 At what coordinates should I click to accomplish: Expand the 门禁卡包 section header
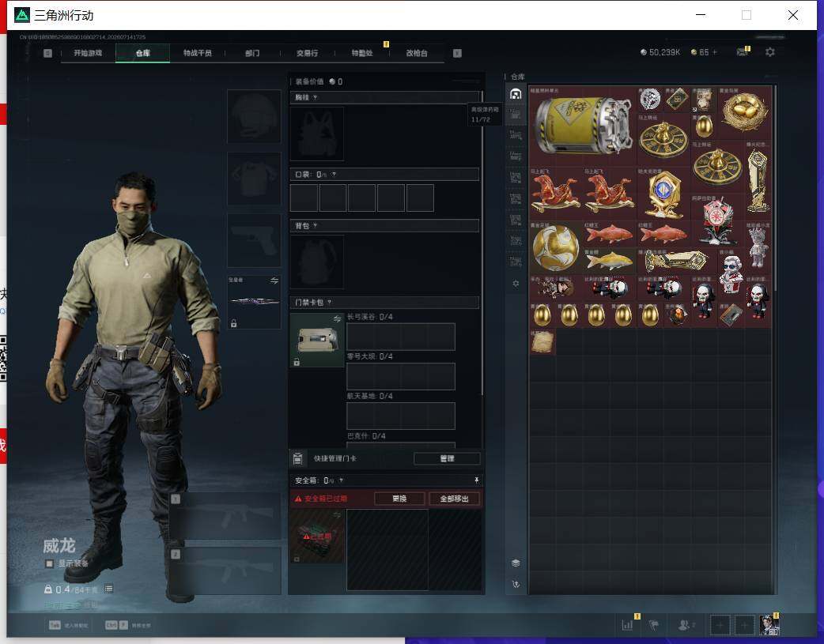384,302
